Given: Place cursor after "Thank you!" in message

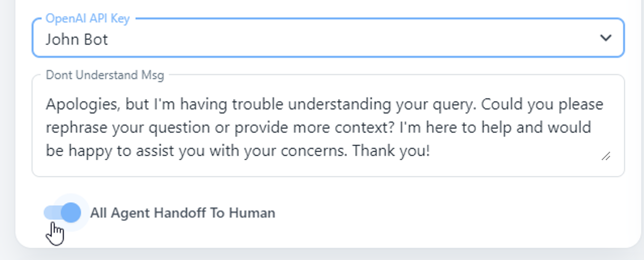Looking at the screenshot, I should point(431,151).
